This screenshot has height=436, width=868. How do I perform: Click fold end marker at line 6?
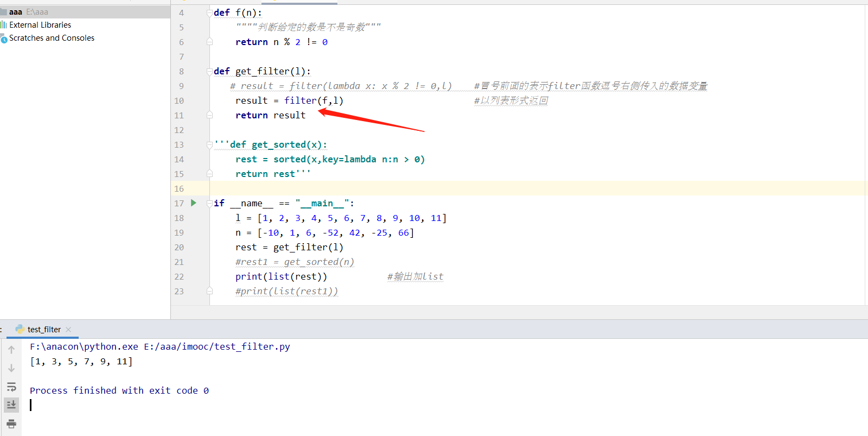(209, 42)
